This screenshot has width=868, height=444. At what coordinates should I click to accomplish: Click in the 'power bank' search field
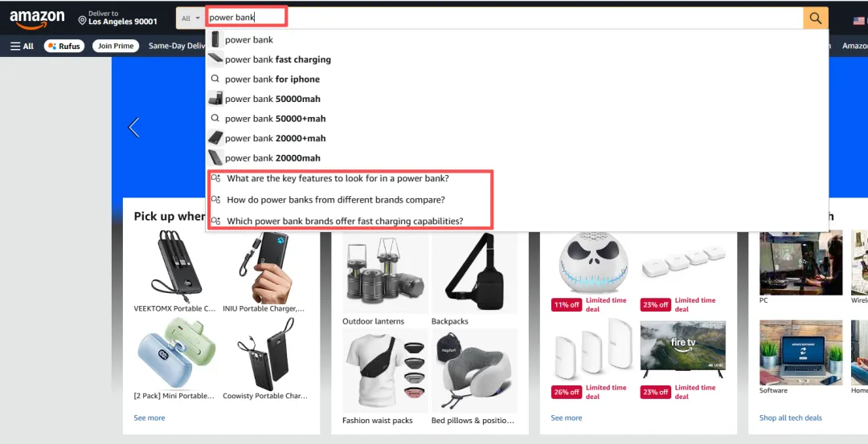pyautogui.click(x=504, y=18)
